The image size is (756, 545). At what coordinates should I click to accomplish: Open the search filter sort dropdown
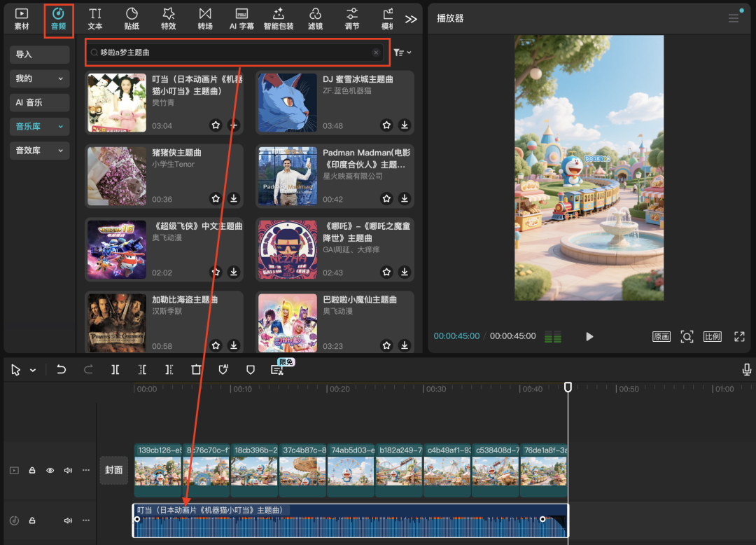[x=402, y=53]
